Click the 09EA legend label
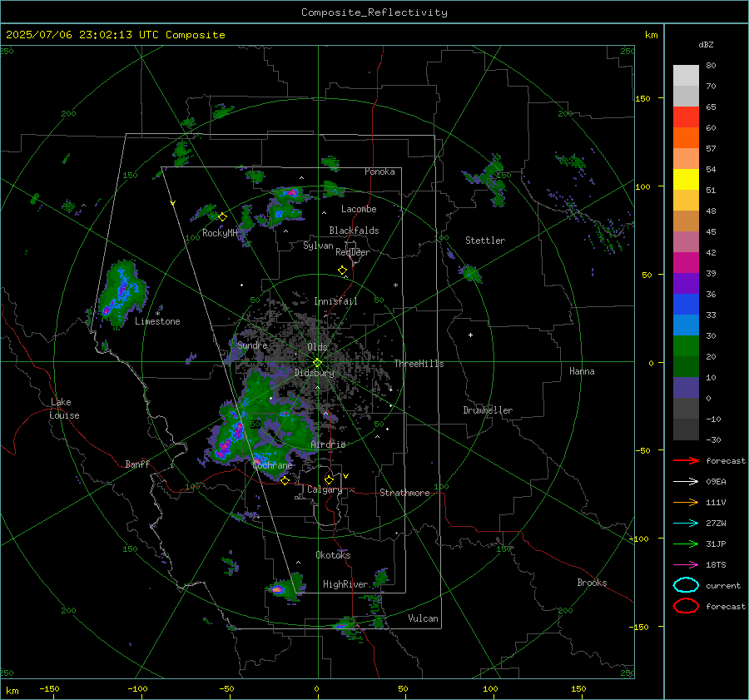 point(716,482)
